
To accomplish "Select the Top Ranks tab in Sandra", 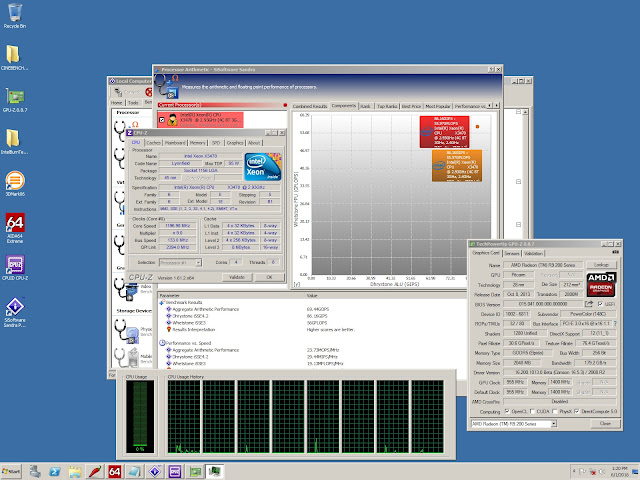I will (x=387, y=106).
